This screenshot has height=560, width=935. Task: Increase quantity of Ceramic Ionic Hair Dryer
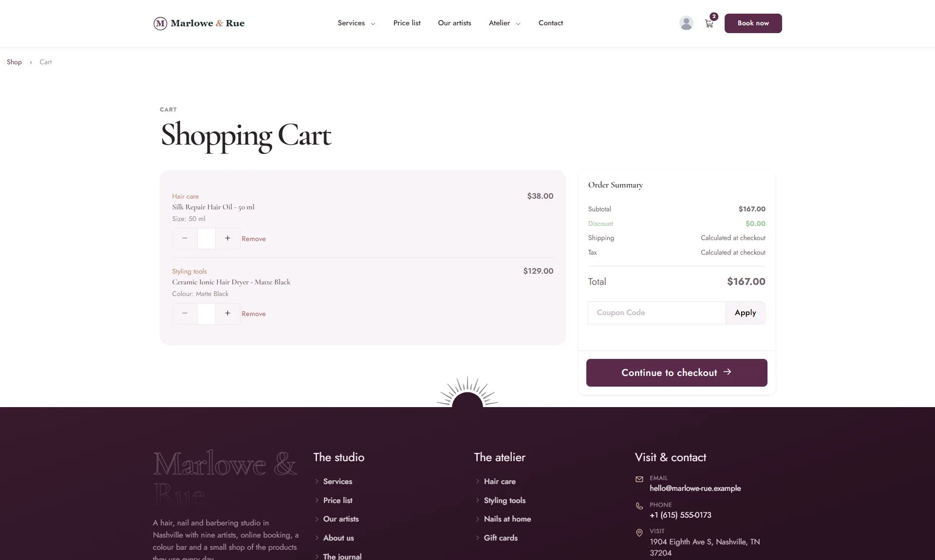(x=227, y=314)
